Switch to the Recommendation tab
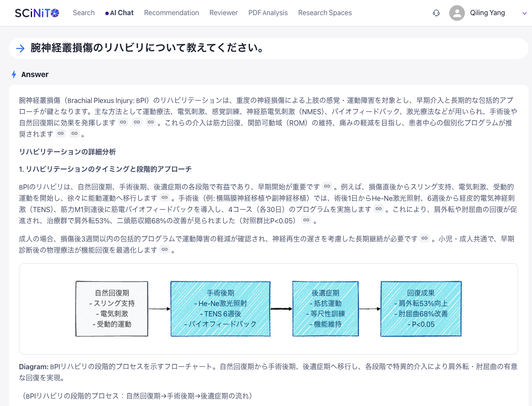This screenshot has height=406, width=532. tap(171, 13)
